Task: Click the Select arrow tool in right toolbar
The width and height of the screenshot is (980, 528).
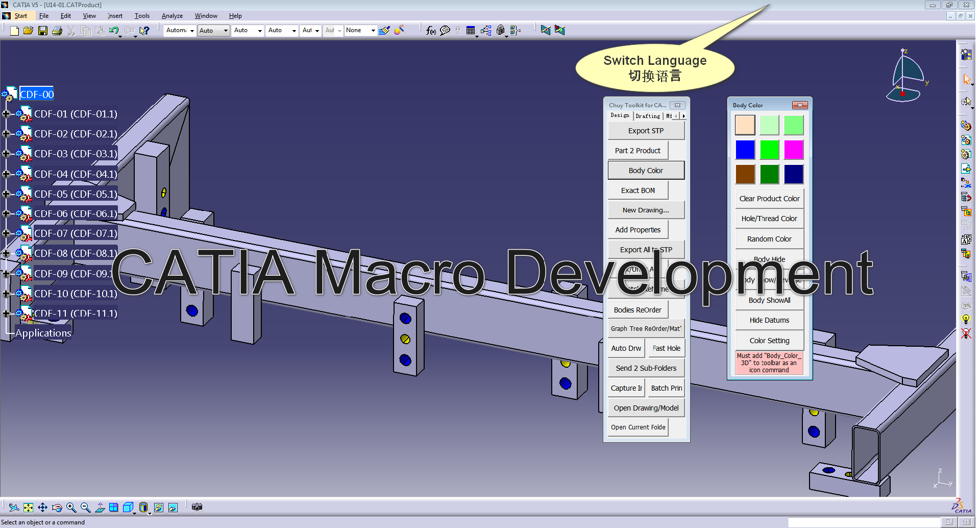Action: tap(966, 79)
